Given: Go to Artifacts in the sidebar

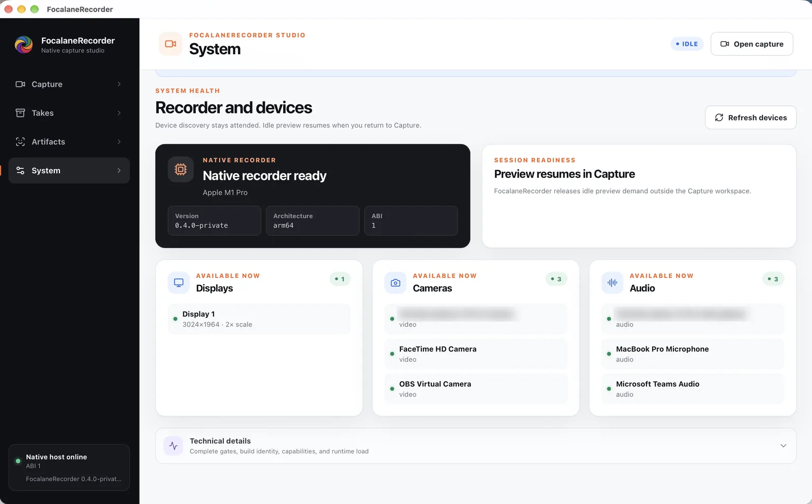Looking at the screenshot, I should (x=69, y=142).
